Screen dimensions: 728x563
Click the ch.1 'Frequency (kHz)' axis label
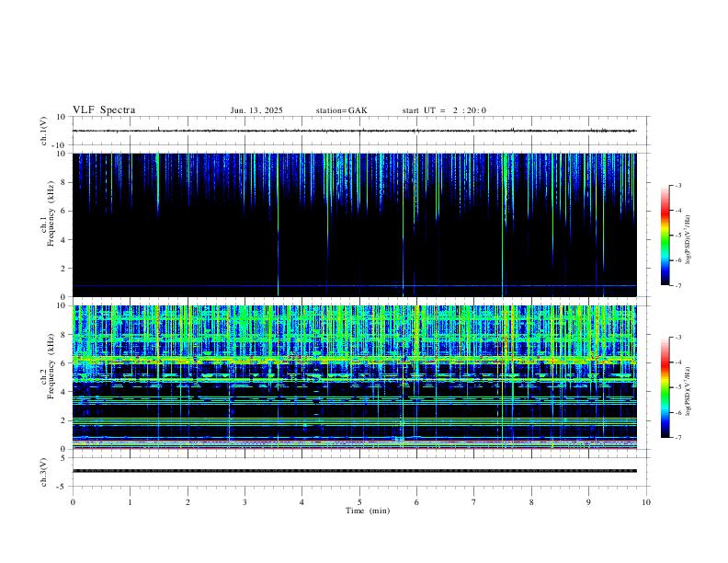(x=51, y=213)
